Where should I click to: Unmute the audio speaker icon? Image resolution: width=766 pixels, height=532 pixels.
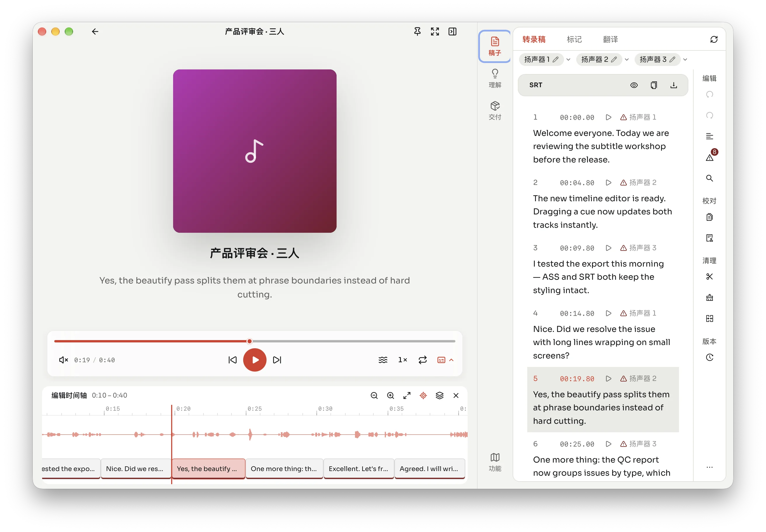tap(63, 360)
